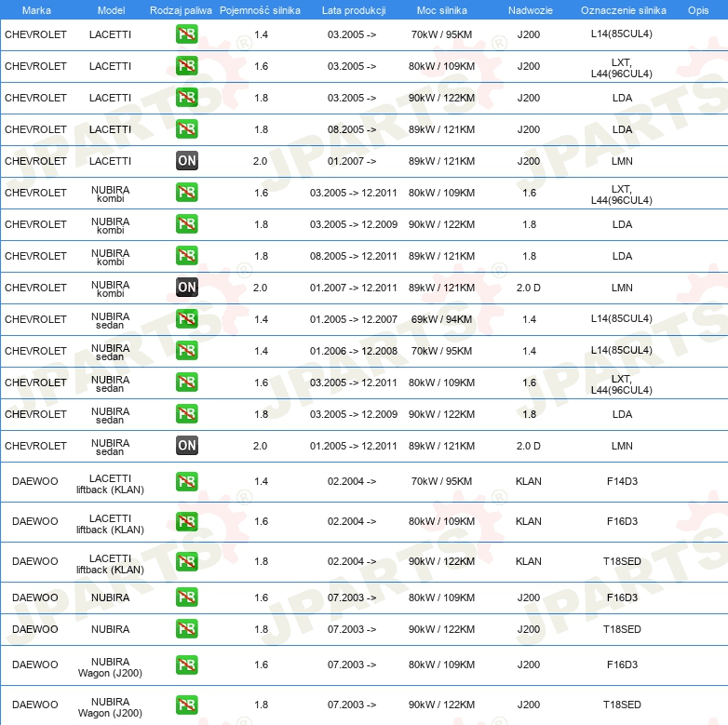Image resolution: width=728 pixels, height=725 pixels.
Task: Click petrol icon for Nubira kombi 1.6 row
Action: [186, 192]
